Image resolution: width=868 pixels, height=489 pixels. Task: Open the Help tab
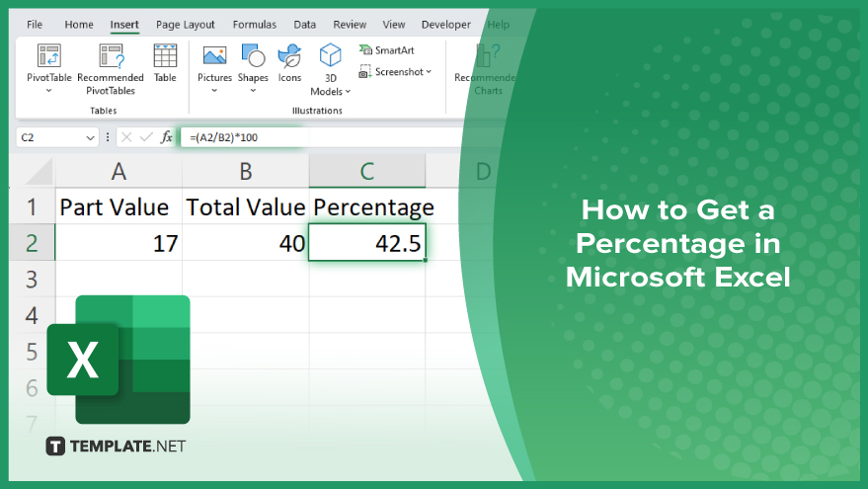[x=499, y=25]
